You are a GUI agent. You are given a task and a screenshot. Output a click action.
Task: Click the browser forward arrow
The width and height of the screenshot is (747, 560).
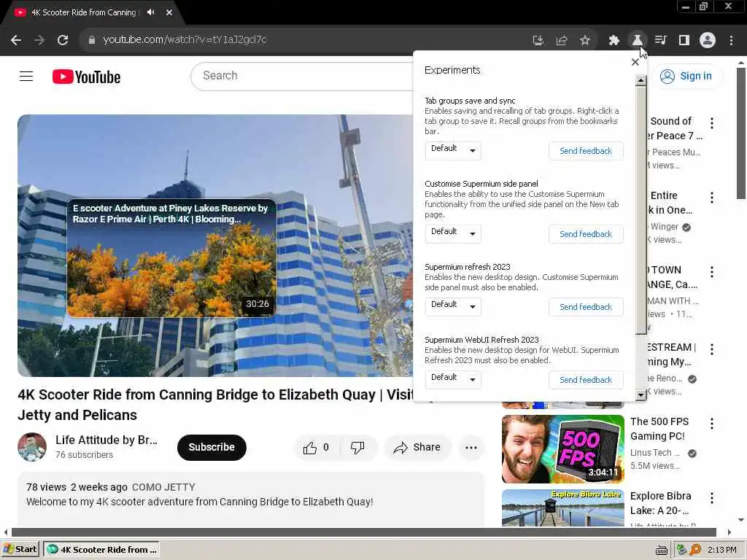39,40
